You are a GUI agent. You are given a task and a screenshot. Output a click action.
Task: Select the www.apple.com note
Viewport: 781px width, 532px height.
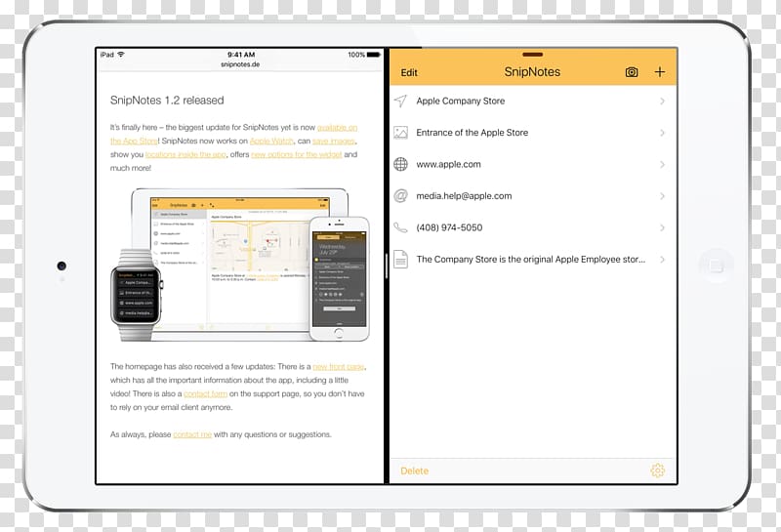pyautogui.click(x=533, y=164)
